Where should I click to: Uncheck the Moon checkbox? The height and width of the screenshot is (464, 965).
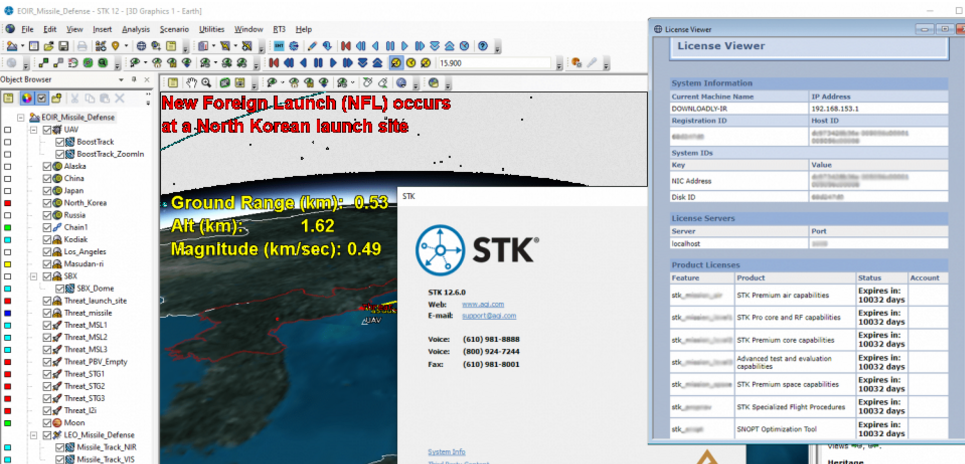[47, 423]
